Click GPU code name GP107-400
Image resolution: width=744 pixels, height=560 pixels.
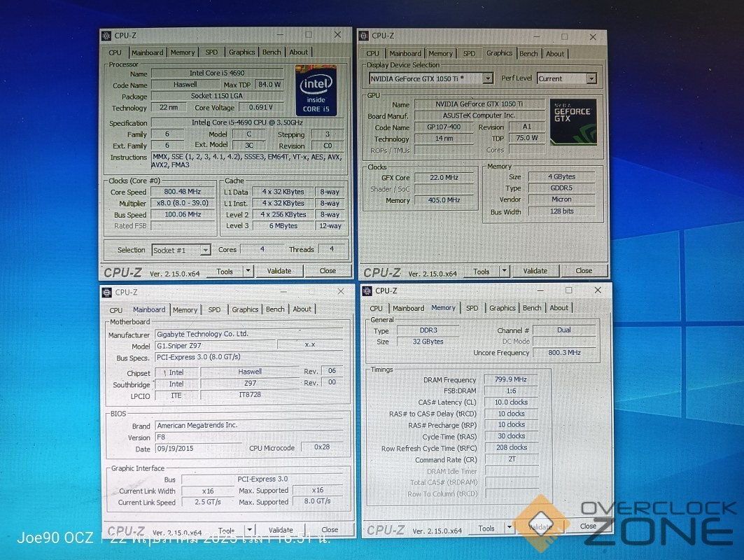tap(444, 127)
